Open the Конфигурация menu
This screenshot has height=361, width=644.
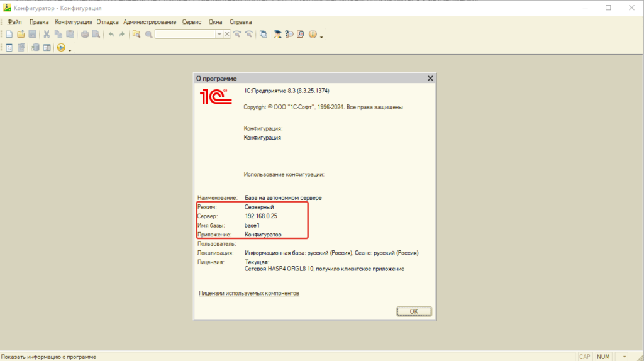coord(74,22)
